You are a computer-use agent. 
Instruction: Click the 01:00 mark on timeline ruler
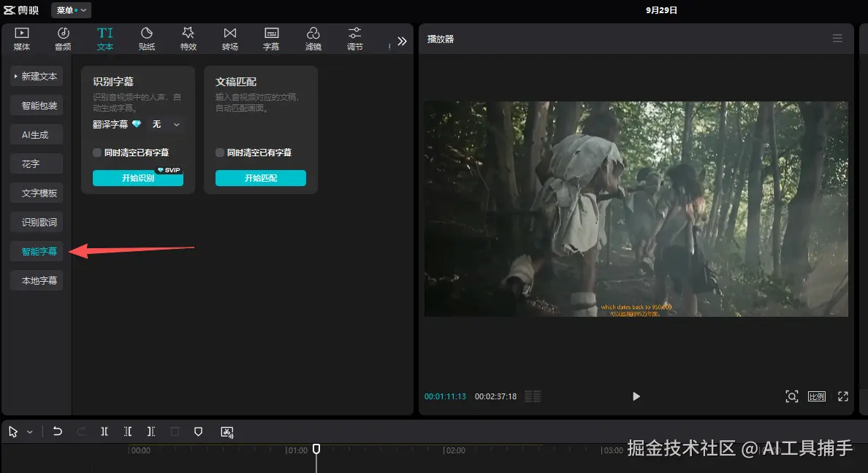pos(297,450)
